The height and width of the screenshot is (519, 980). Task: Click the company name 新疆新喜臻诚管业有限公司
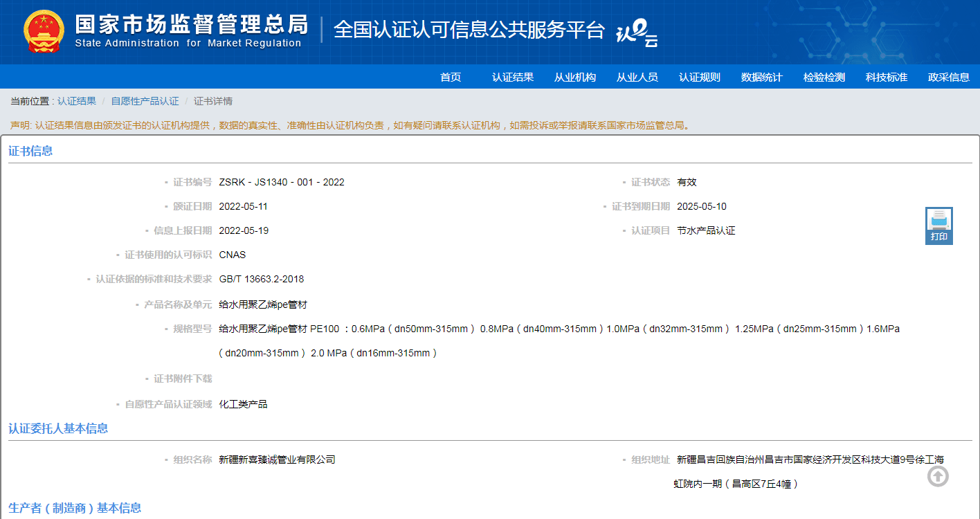coord(277,459)
